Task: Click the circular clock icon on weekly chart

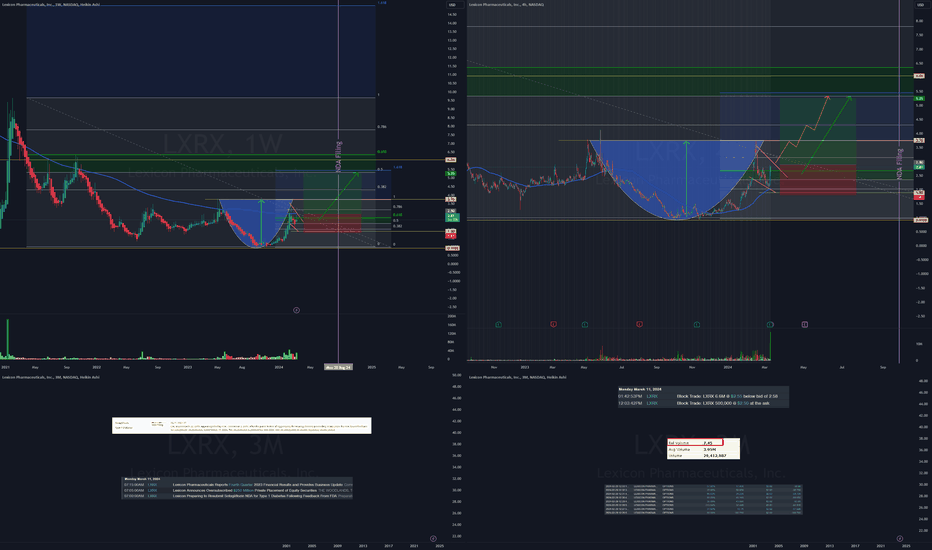Action: coord(296,310)
